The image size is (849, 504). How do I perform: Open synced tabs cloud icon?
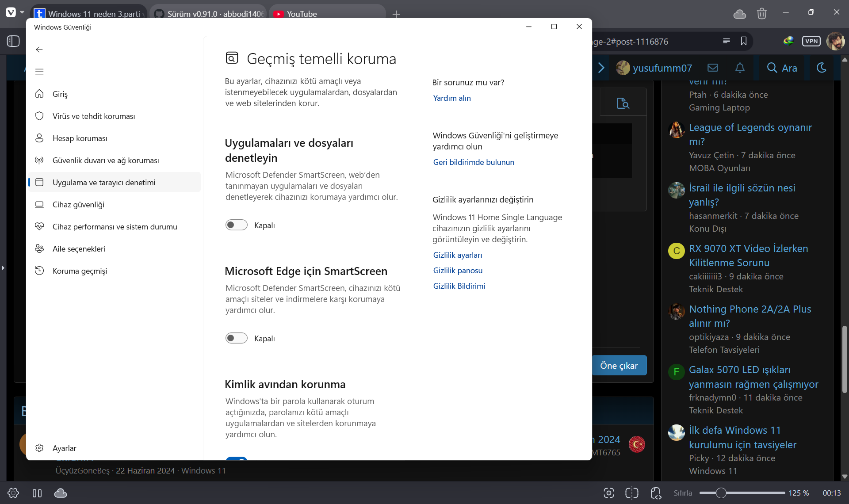click(740, 14)
